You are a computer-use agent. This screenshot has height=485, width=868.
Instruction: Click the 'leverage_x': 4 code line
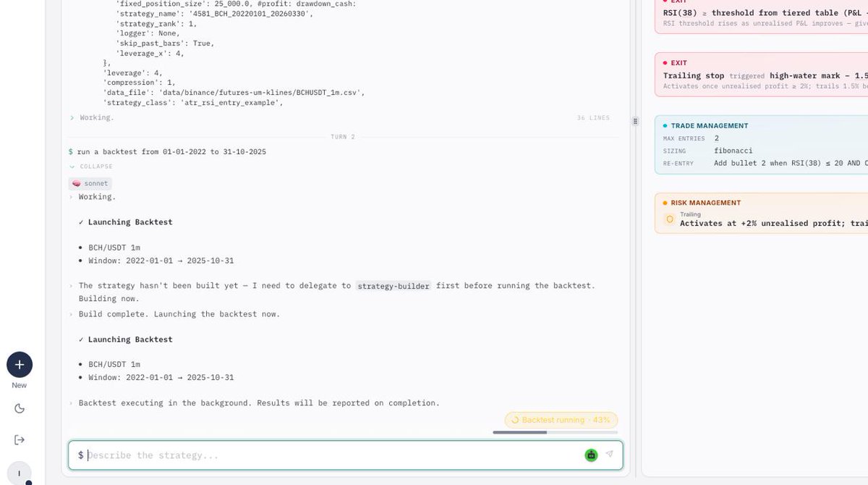pyautogui.click(x=150, y=53)
